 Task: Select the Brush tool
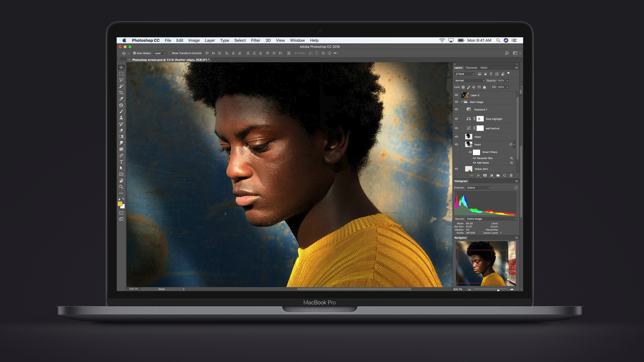point(121,112)
